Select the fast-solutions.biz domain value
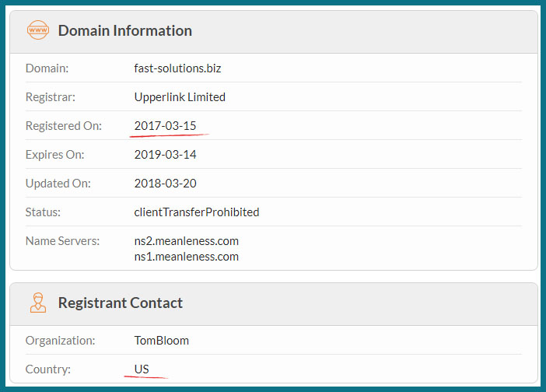This screenshot has height=392, width=546. (177, 68)
